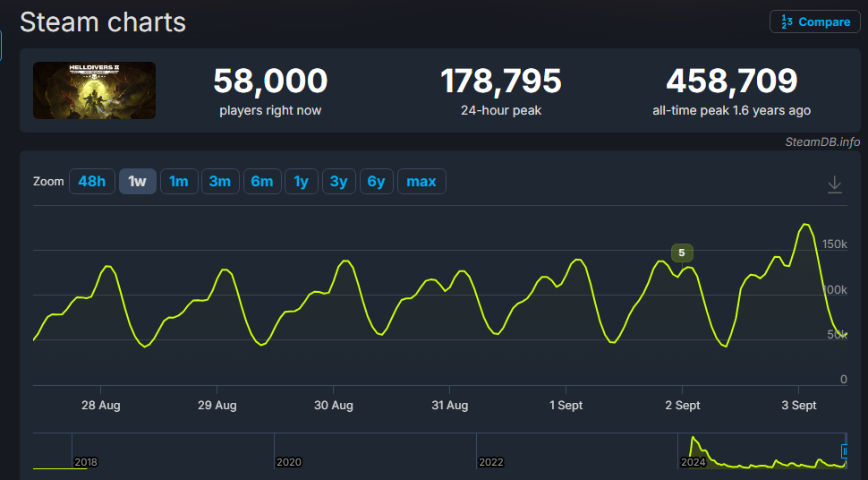Screen dimensions: 868x480
Task: Click the 150k y-axis label
Action: (834, 244)
